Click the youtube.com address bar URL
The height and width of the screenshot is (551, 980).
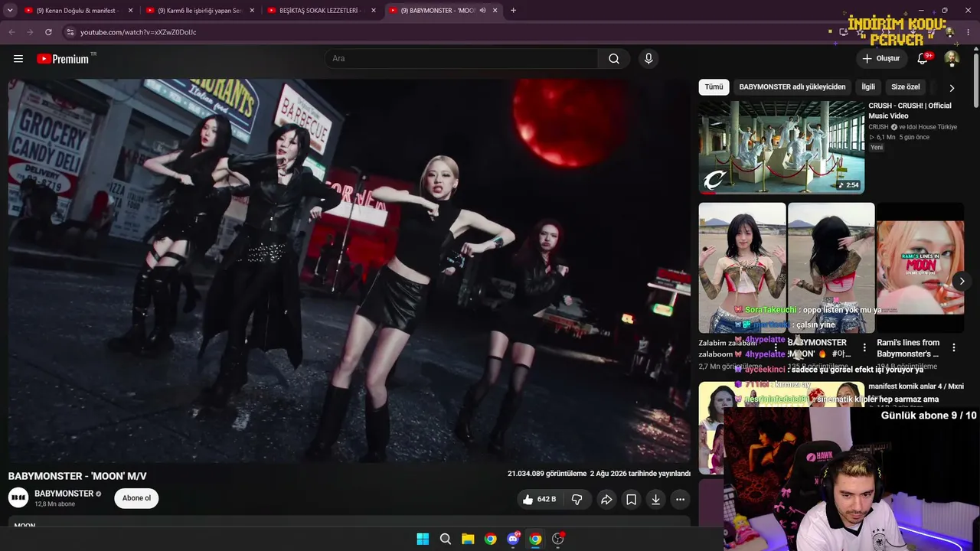(139, 32)
